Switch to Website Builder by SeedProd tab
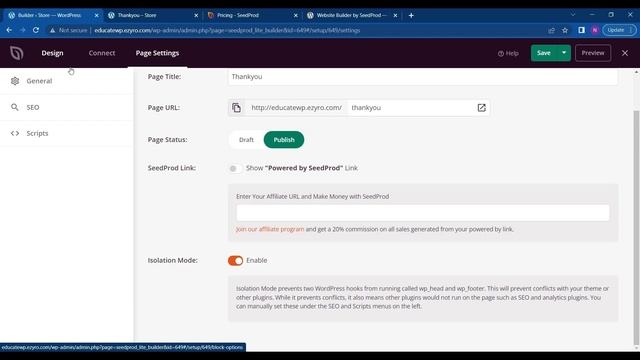 point(351,15)
